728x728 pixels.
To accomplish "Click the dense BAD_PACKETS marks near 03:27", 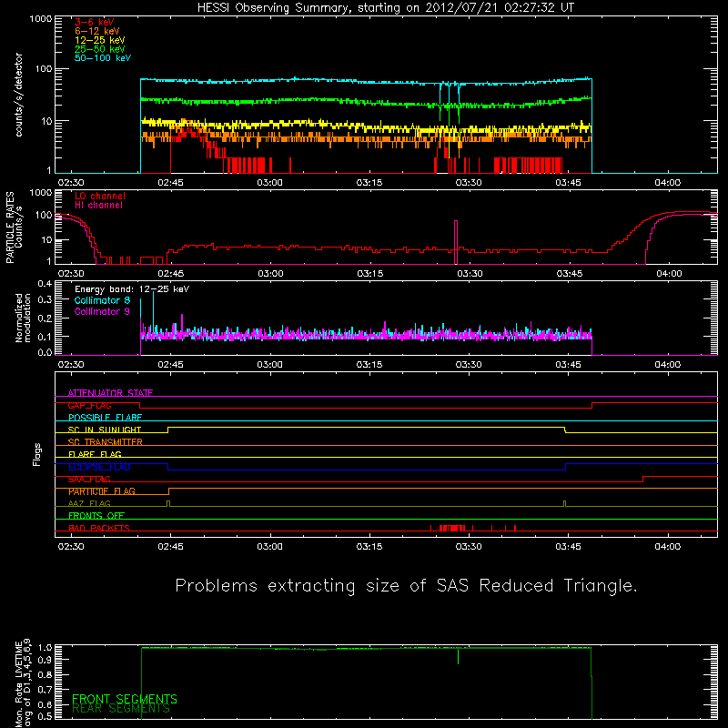I will tap(451, 528).
